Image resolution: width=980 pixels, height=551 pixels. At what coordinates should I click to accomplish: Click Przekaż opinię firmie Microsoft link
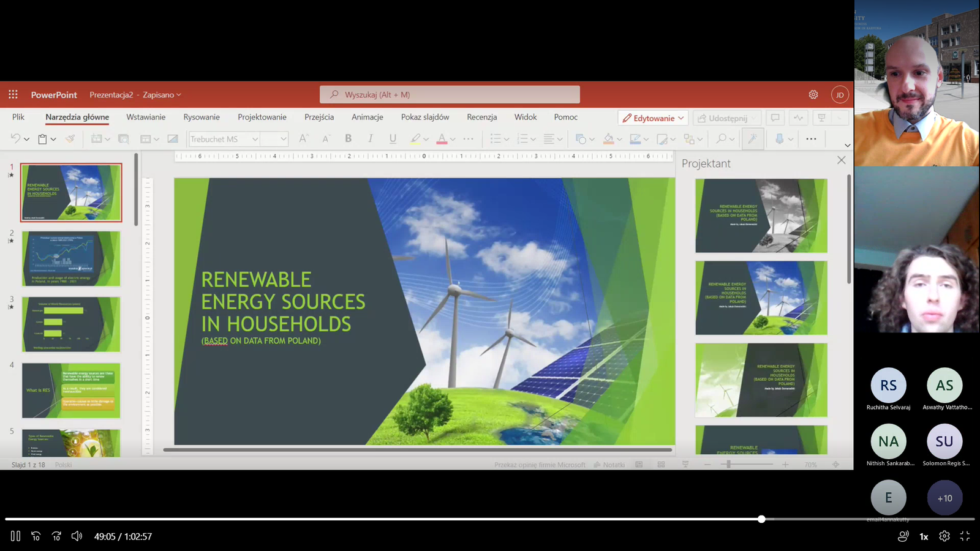(x=540, y=465)
